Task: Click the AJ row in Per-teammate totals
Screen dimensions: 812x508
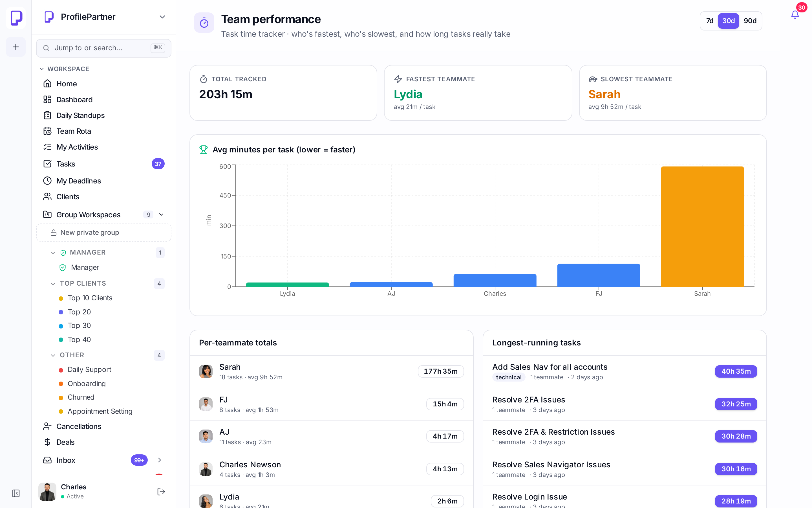Action: pos(332,436)
